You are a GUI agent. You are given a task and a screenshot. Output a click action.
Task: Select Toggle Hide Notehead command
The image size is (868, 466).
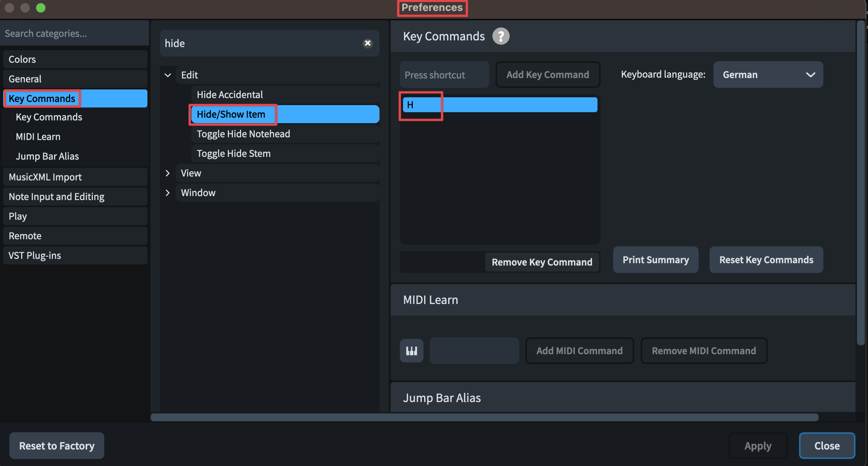[243, 134]
